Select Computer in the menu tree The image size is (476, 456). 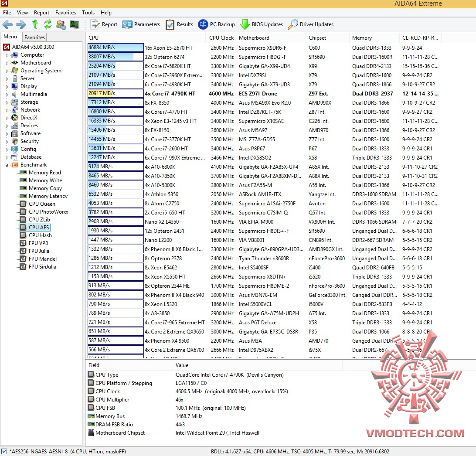[32, 55]
